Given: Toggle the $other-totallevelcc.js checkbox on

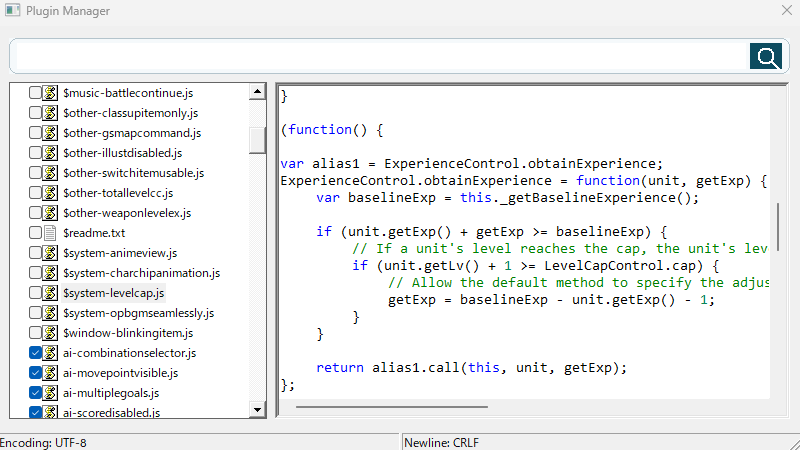Looking at the screenshot, I should (x=35, y=192).
